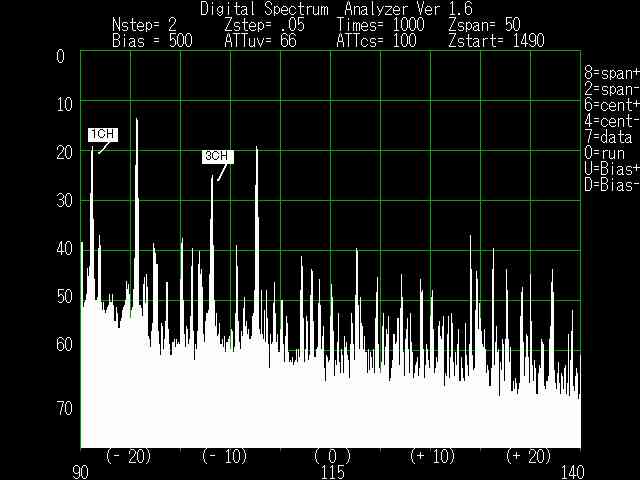This screenshot has height=480, width=640.
Task: Click the Times= 1000 parameter
Action: pos(380,25)
